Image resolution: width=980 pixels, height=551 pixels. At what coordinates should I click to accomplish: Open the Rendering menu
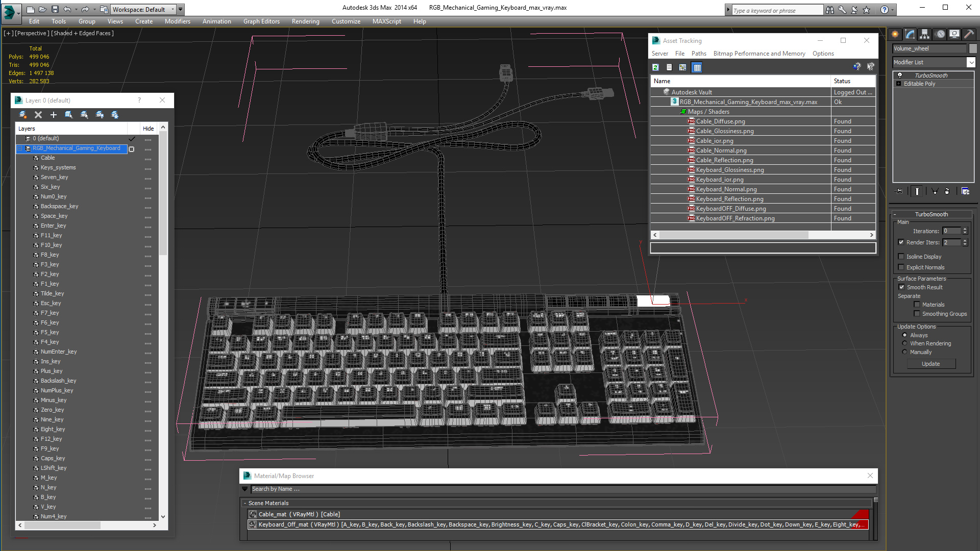pos(305,21)
